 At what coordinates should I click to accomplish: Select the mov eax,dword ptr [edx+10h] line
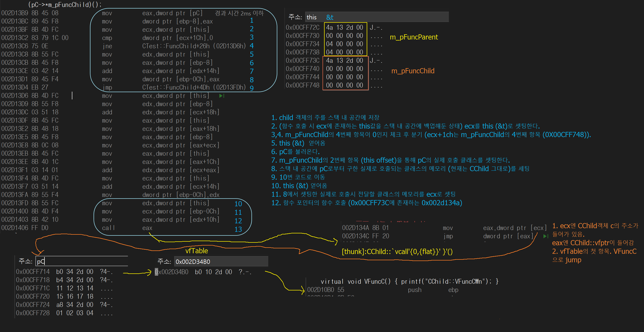coord(160,220)
